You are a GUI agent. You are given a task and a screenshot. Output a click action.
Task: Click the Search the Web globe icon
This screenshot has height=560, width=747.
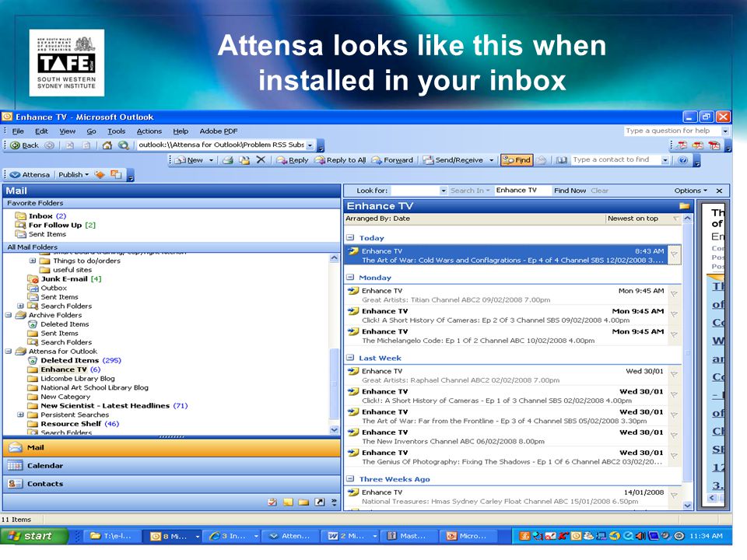click(124, 145)
